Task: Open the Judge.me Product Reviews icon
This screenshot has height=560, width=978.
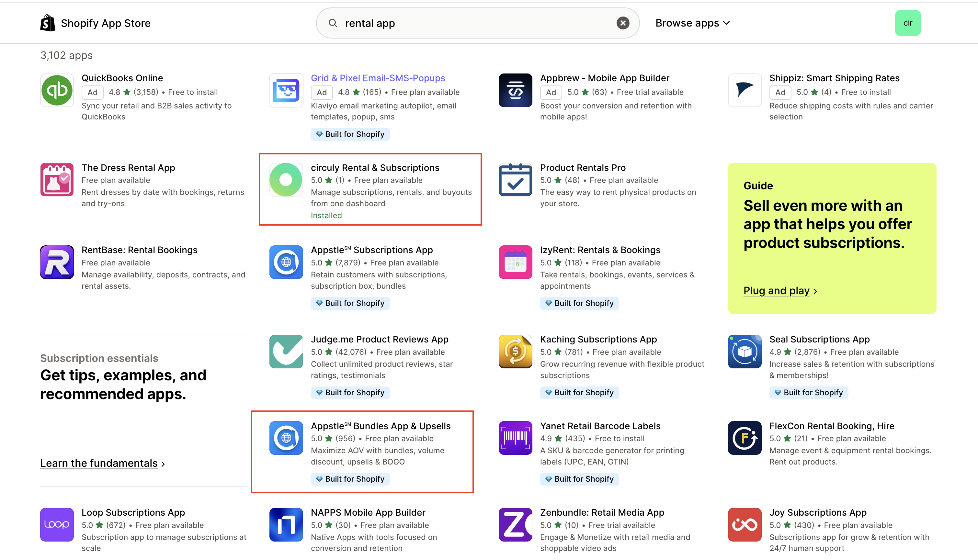Action: (286, 352)
